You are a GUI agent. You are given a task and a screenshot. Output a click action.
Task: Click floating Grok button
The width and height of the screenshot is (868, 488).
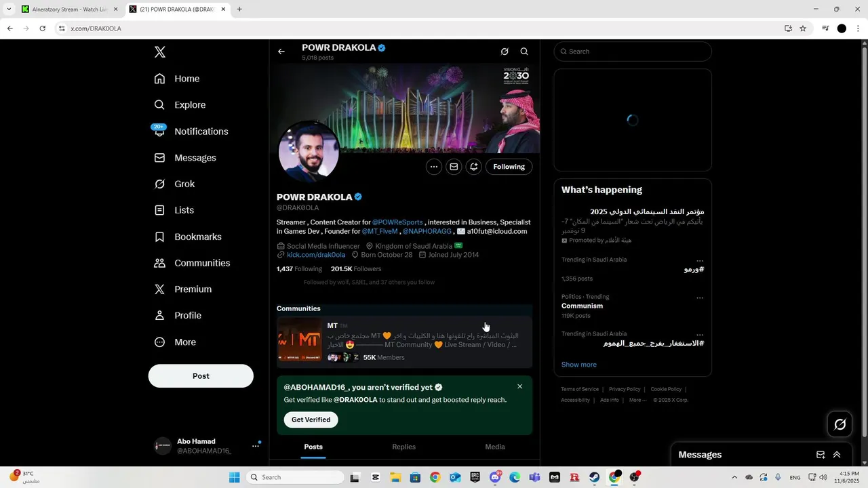pos(840,424)
